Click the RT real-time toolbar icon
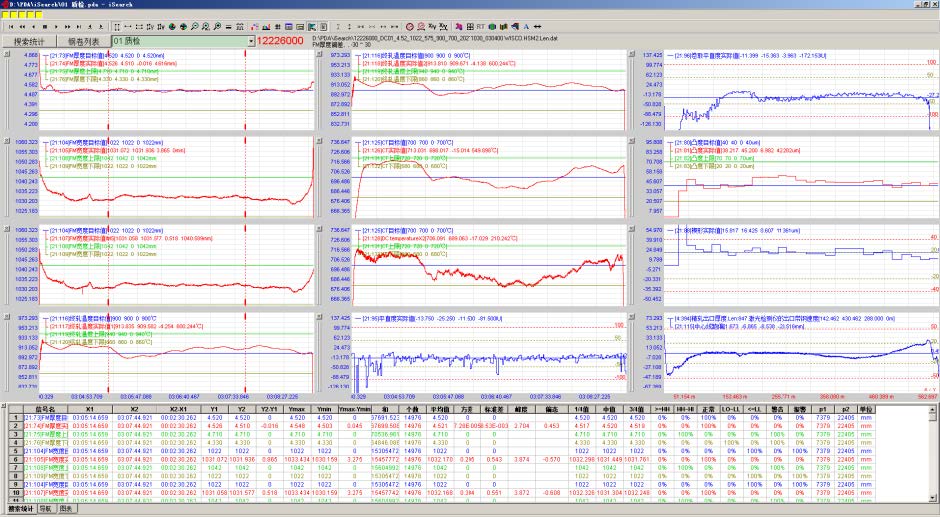Viewport: 940px width, 517px height. 481,26
